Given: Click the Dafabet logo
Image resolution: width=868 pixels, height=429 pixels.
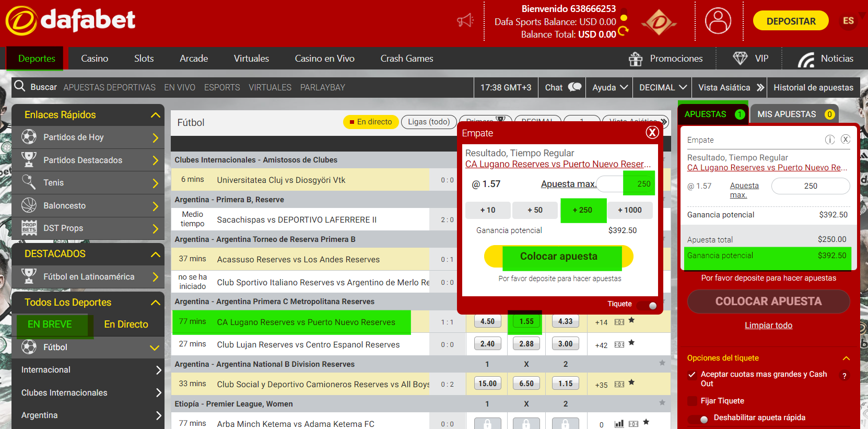Looking at the screenshot, I should click(x=70, y=21).
